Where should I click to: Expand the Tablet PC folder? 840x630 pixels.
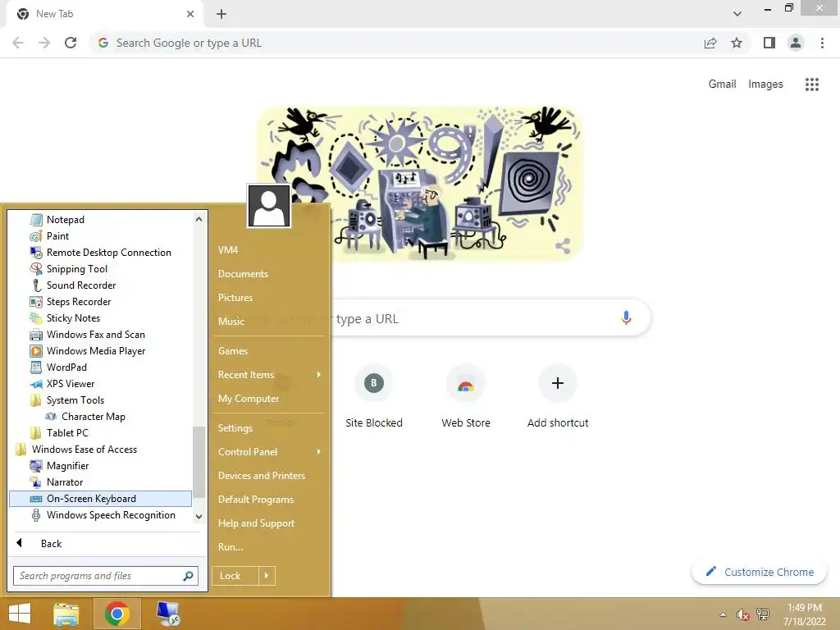pos(67,433)
